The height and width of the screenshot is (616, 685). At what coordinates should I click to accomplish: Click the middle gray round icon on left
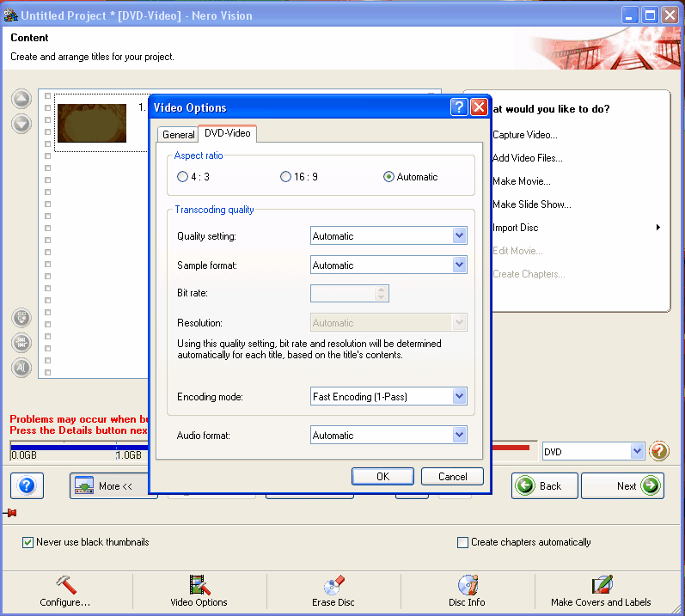(x=21, y=342)
